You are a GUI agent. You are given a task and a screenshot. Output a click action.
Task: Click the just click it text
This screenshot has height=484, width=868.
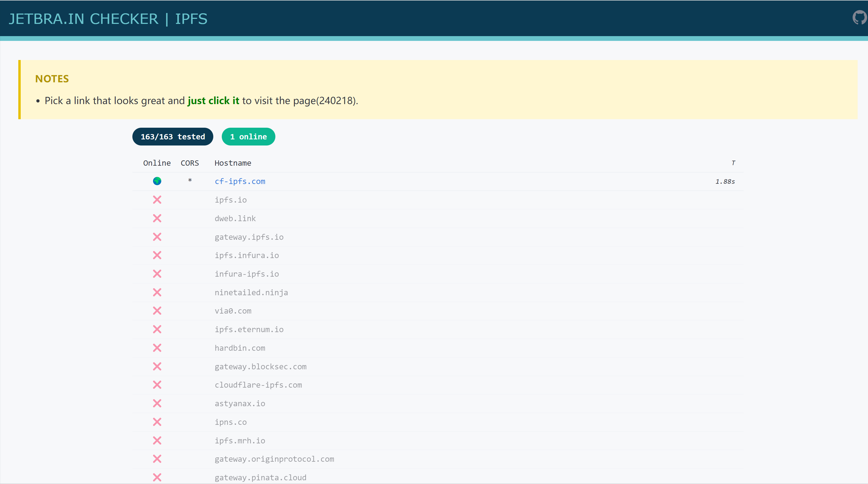(213, 101)
